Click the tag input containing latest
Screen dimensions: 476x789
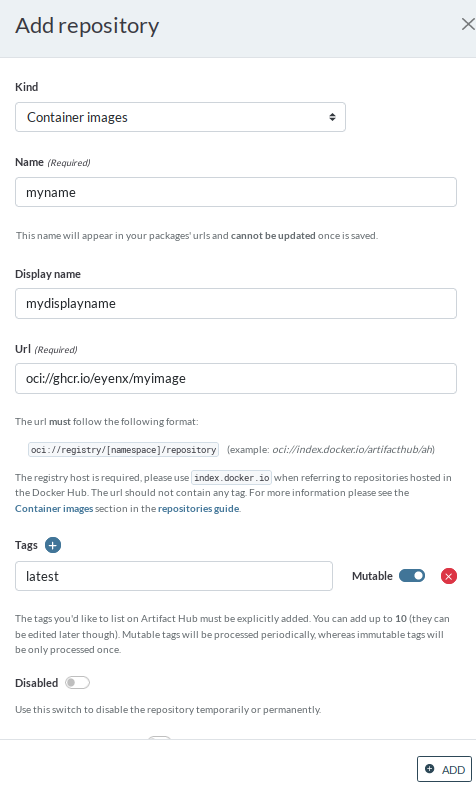(x=174, y=576)
